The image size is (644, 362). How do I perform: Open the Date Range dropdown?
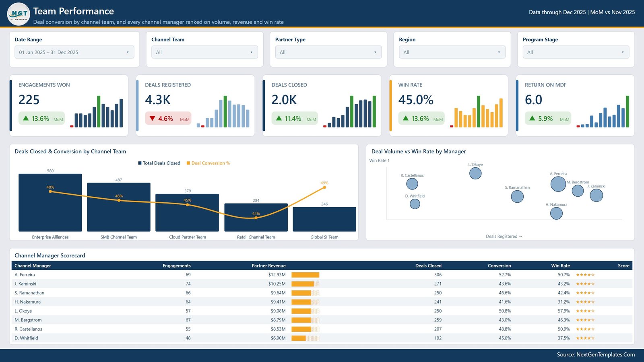pos(74,52)
